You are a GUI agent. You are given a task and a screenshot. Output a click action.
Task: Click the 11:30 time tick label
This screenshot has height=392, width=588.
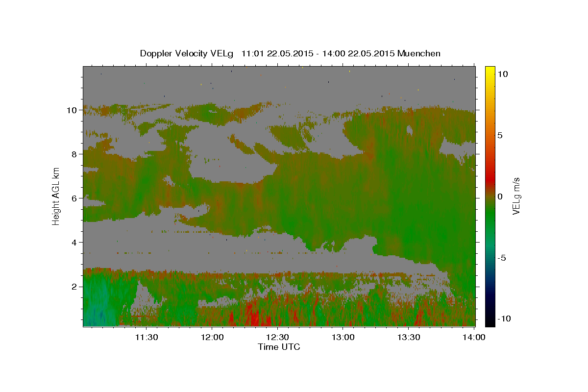(x=146, y=337)
